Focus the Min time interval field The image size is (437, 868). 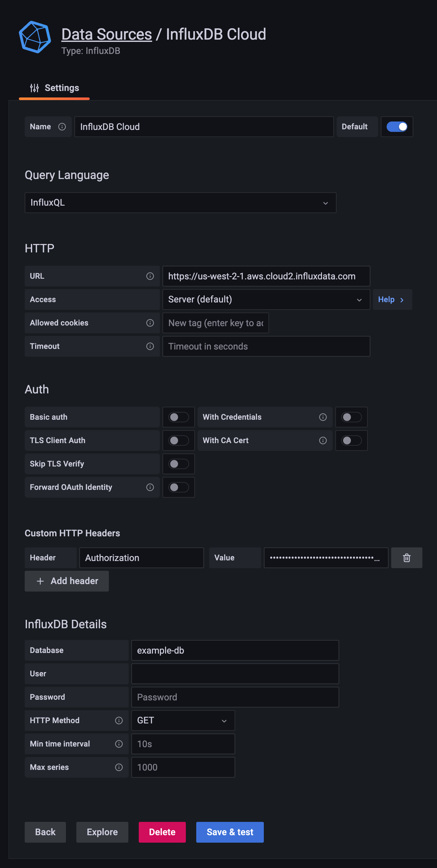pyautogui.click(x=183, y=744)
